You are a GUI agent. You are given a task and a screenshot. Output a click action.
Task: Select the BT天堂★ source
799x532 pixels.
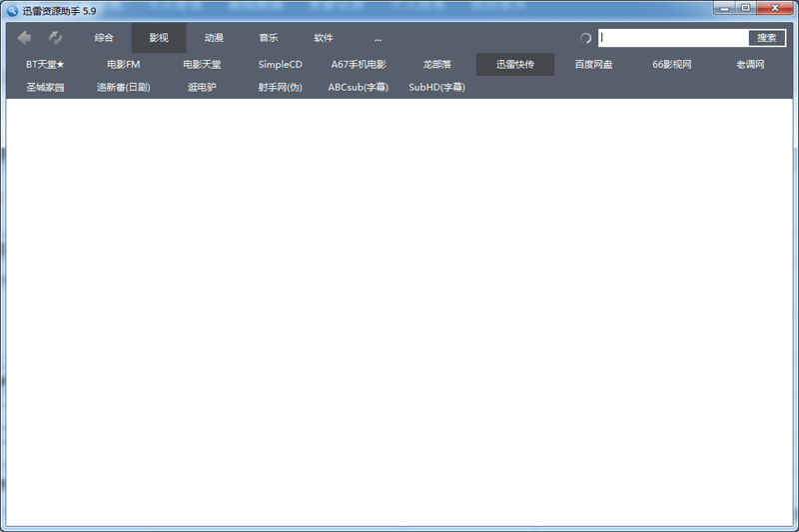click(x=45, y=65)
